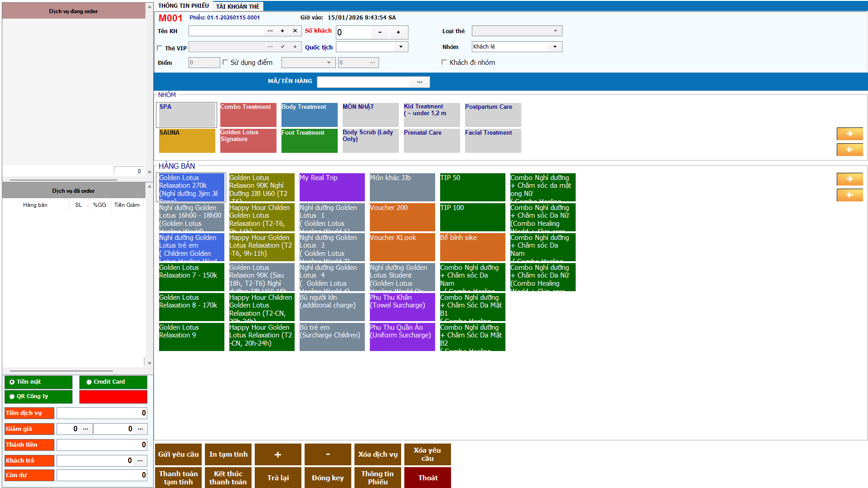Select Credit Card payment radio button
This screenshot has height=488, width=868.
coord(89,382)
